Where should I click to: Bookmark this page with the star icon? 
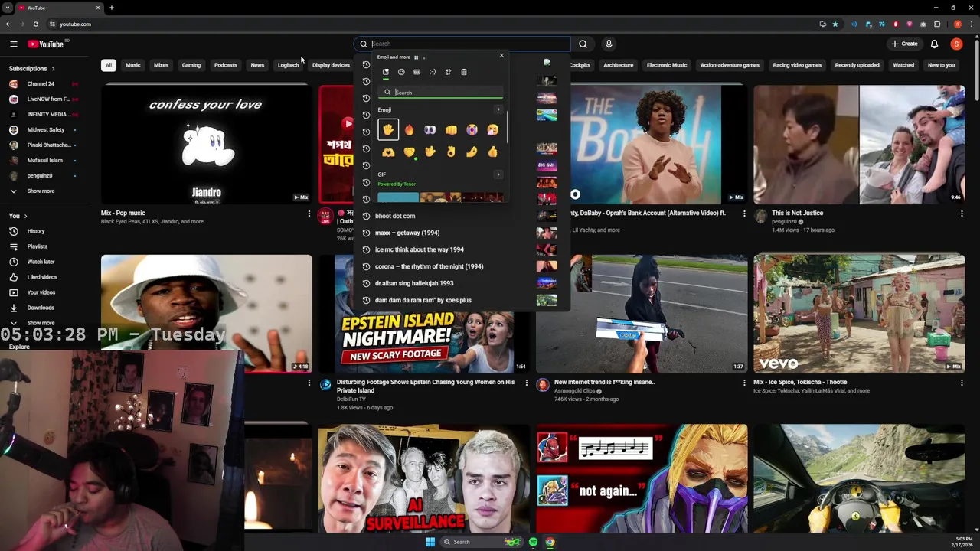[x=835, y=24]
